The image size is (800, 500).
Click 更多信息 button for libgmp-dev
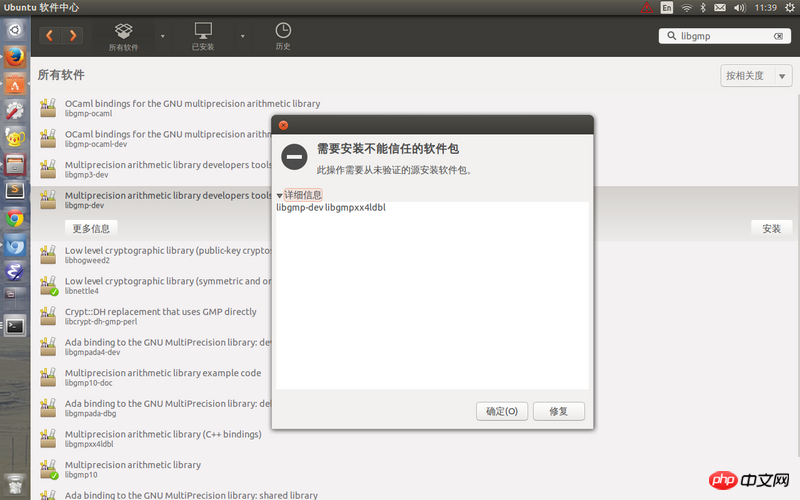91,228
